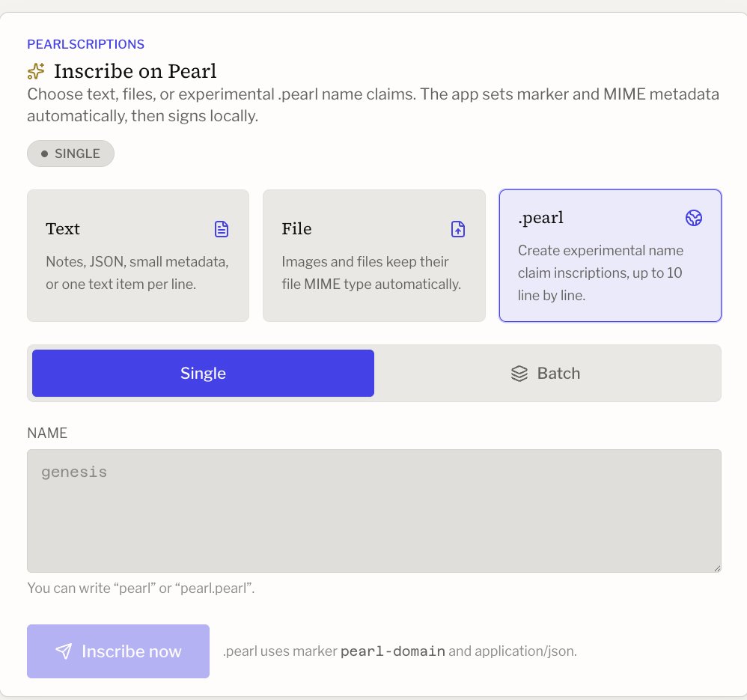747x700 pixels.
Task: Select the File inscription type card
Action: click(x=374, y=256)
